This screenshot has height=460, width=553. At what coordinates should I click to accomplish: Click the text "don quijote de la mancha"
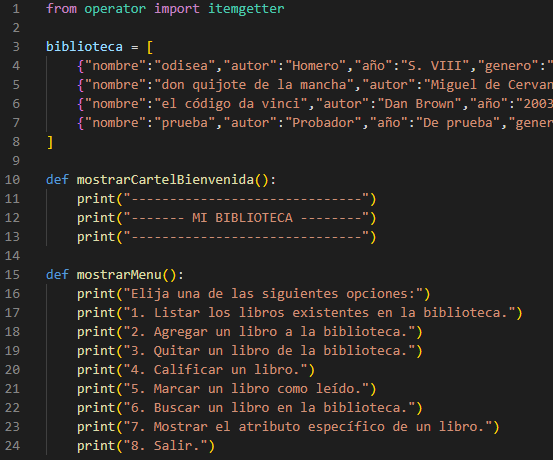pos(254,85)
